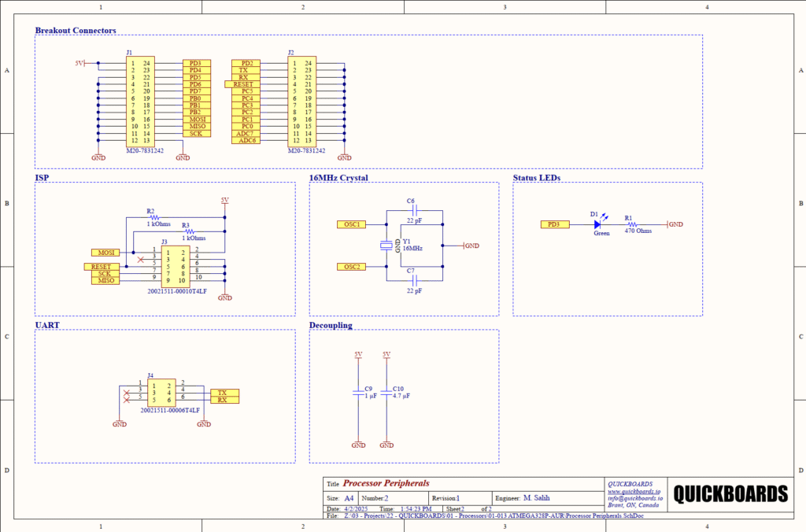Click the info@quickboards.io email link
This screenshot has height=532, width=806.
click(x=634, y=498)
